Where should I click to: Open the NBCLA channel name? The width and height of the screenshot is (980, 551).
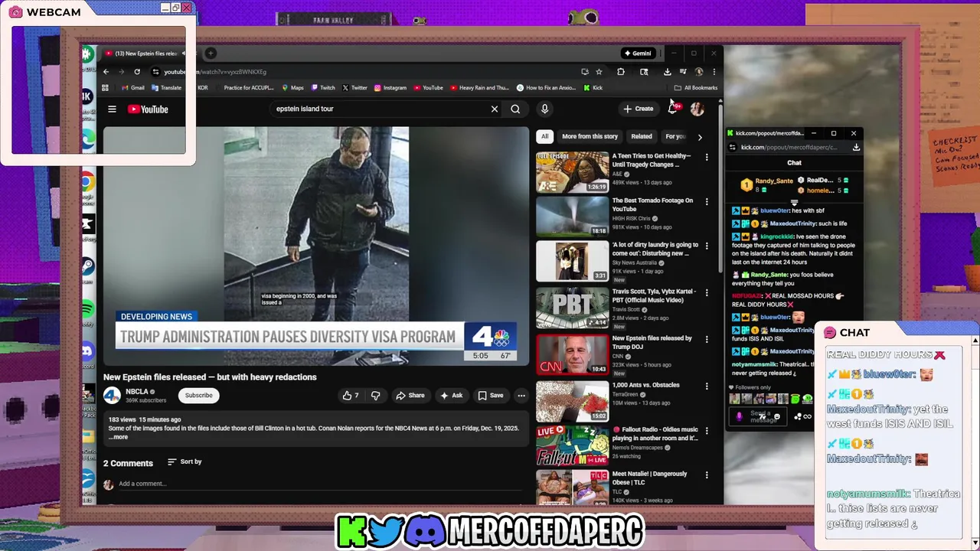(137, 392)
